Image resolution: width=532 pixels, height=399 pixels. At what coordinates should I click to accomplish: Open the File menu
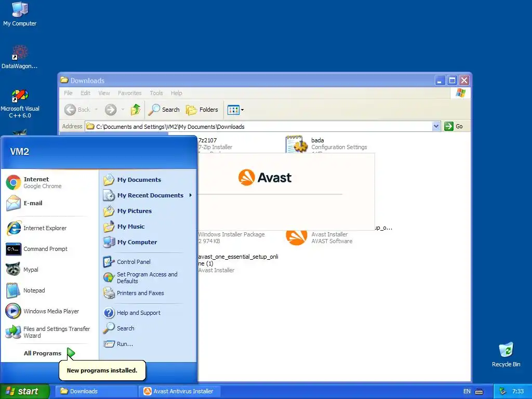68,93
